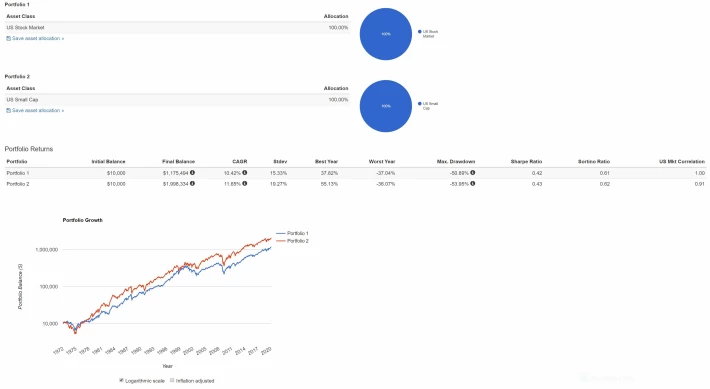This screenshot has width=710, height=389.
Task: Click the US Mkt Correlation column header
Action: (x=682, y=162)
